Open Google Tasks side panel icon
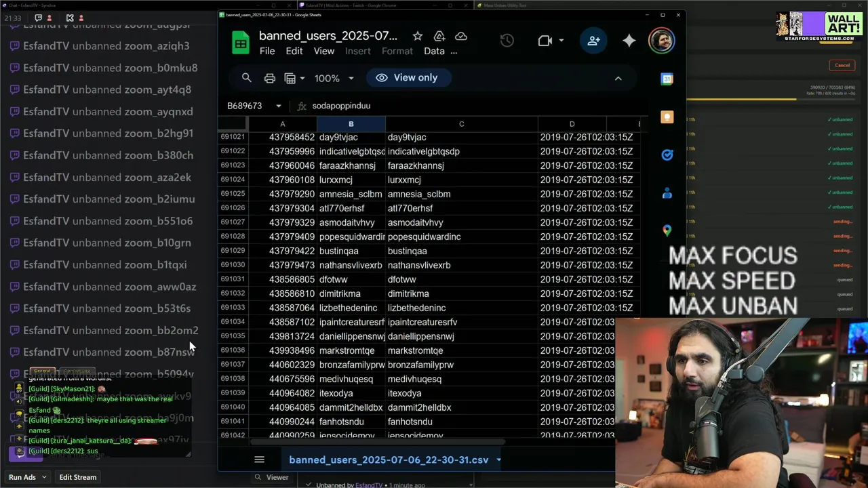868x488 pixels. (667, 155)
